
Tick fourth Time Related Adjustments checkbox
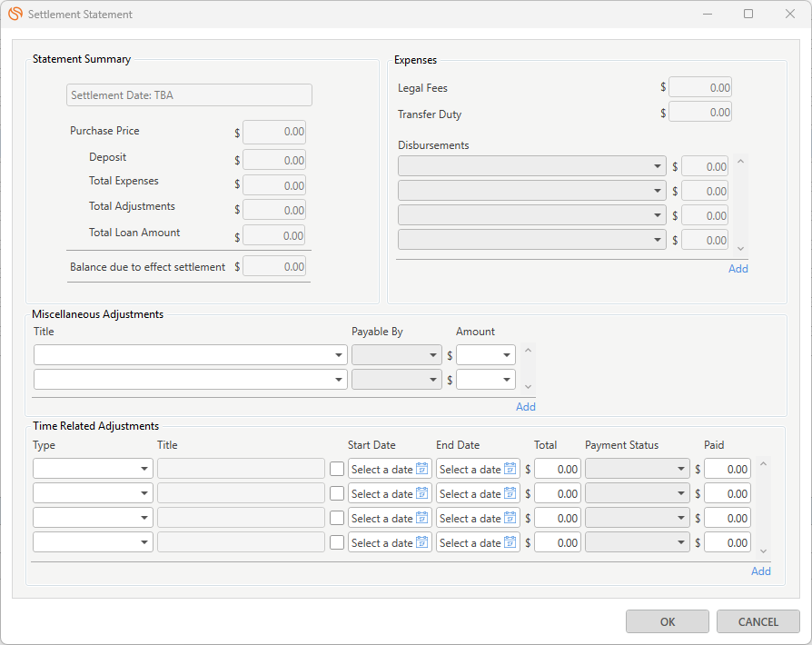337,542
